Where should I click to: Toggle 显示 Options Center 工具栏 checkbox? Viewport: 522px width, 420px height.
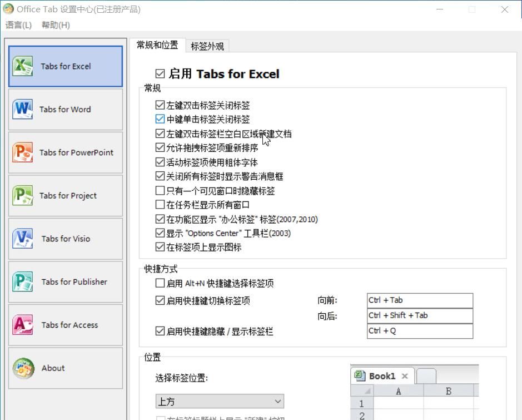click(x=160, y=233)
